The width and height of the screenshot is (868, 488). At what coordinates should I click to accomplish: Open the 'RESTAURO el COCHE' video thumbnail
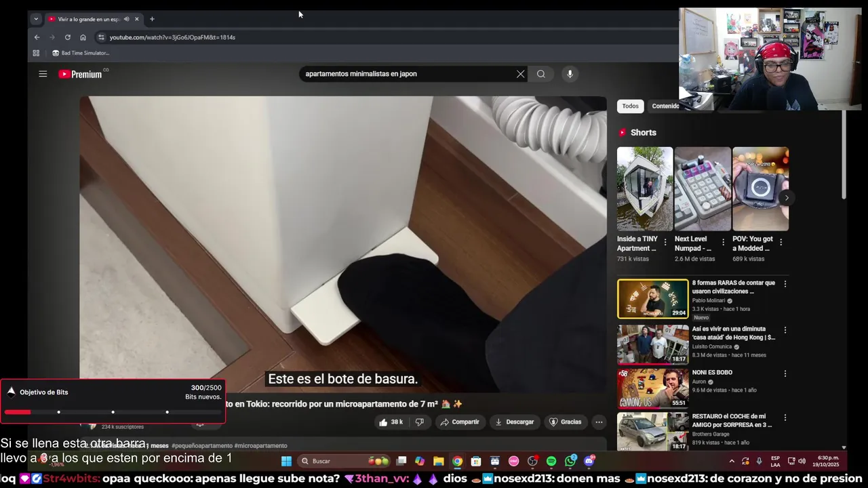click(x=652, y=432)
